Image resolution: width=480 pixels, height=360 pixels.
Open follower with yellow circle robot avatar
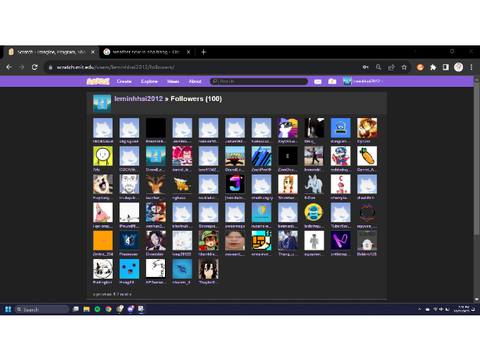pos(314,212)
